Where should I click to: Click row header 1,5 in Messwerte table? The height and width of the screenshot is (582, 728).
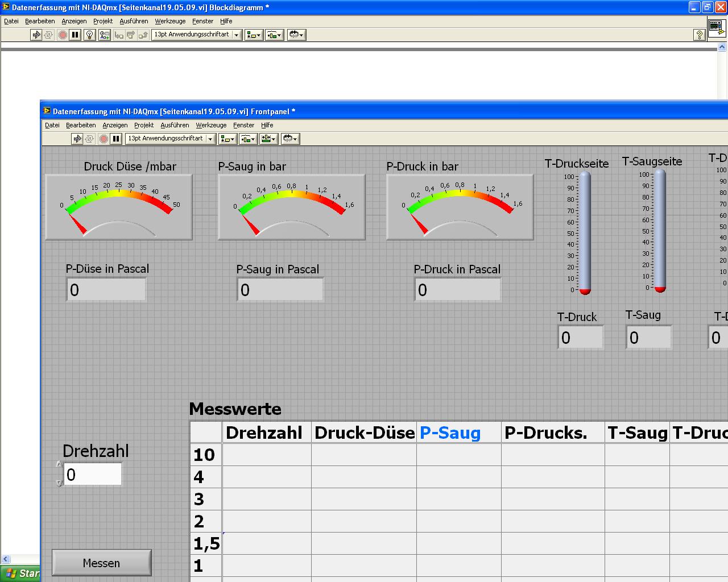point(206,543)
